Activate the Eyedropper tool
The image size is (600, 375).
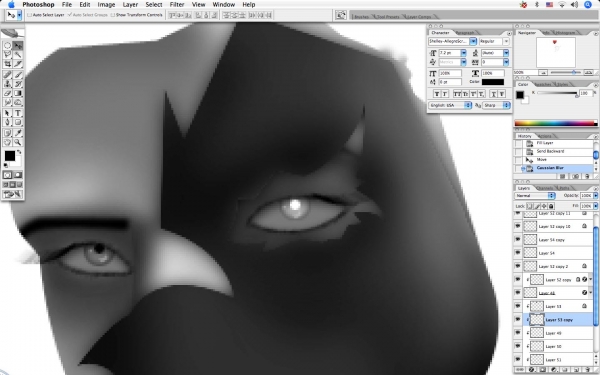pyautogui.click(x=18, y=132)
